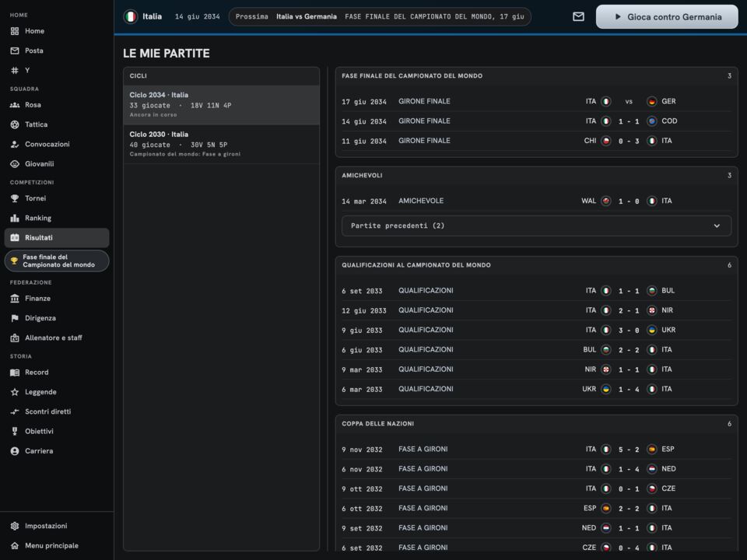Click the Giovanili icon in sidebar
The width and height of the screenshot is (747, 560).
pyautogui.click(x=15, y=164)
